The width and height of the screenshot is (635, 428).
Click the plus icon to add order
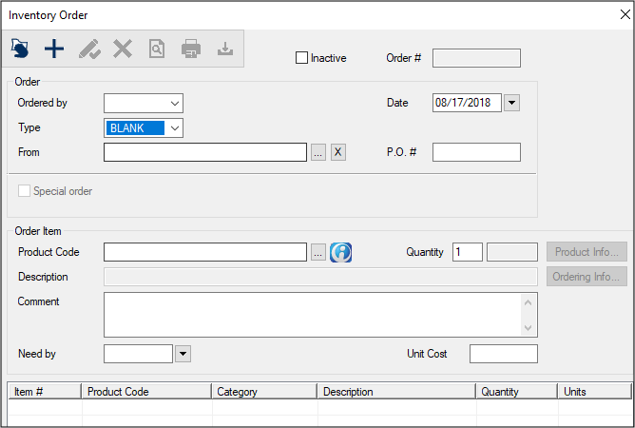point(54,48)
